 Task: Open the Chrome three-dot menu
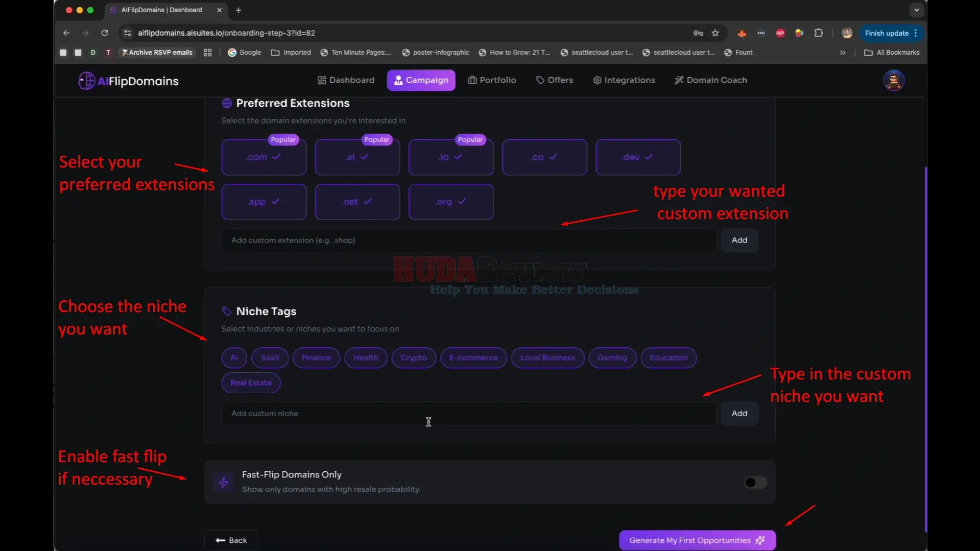tap(916, 33)
